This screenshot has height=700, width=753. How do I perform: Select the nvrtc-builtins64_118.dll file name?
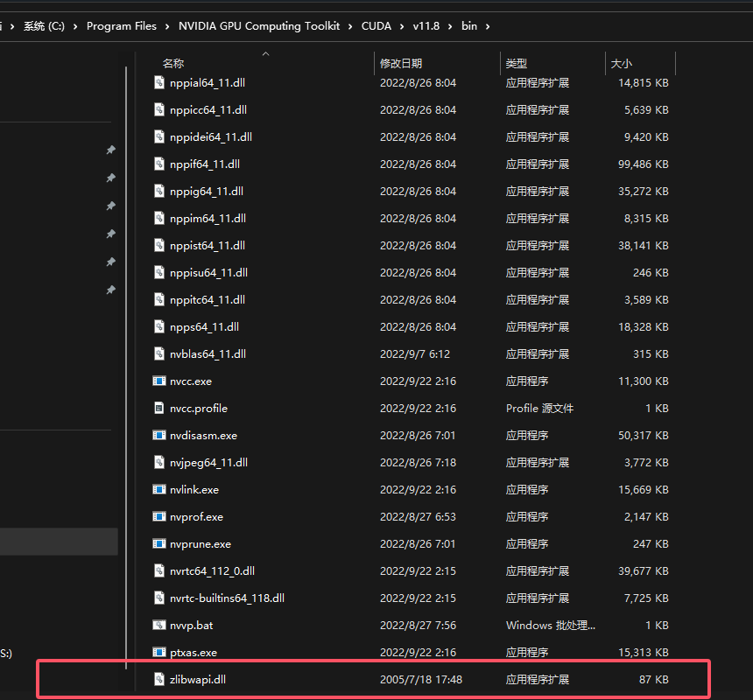tap(227, 598)
